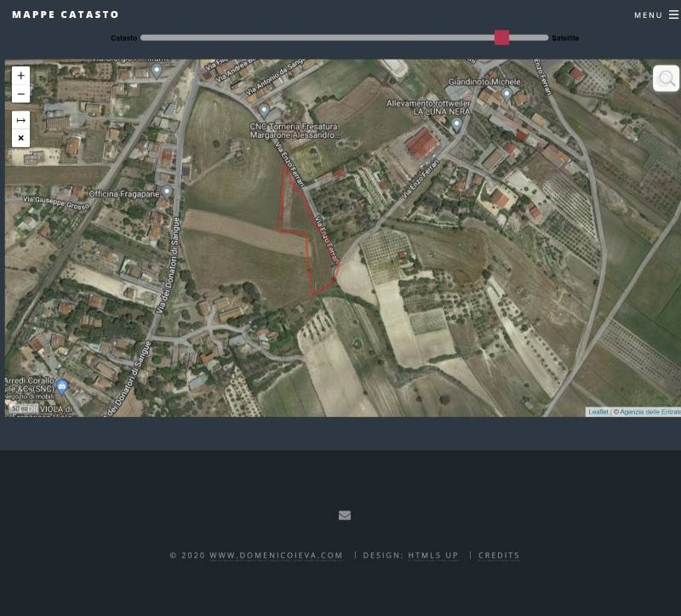Open the hamburger menu icon
The width and height of the screenshot is (681, 616).
click(673, 14)
